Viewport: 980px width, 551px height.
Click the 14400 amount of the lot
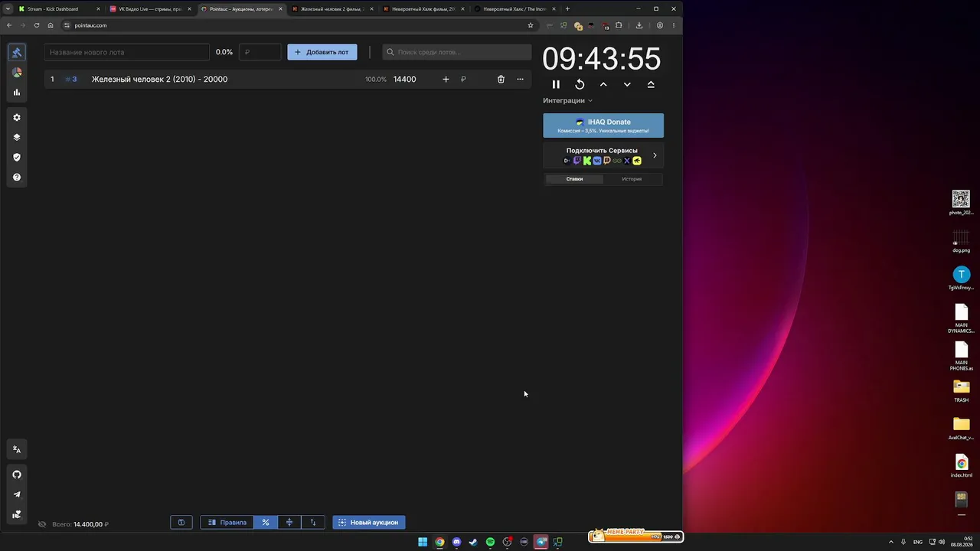[x=405, y=80]
